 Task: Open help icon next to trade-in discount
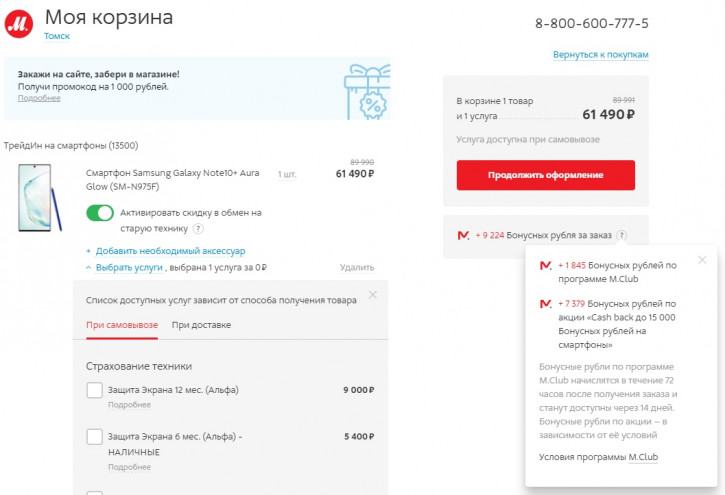198,228
